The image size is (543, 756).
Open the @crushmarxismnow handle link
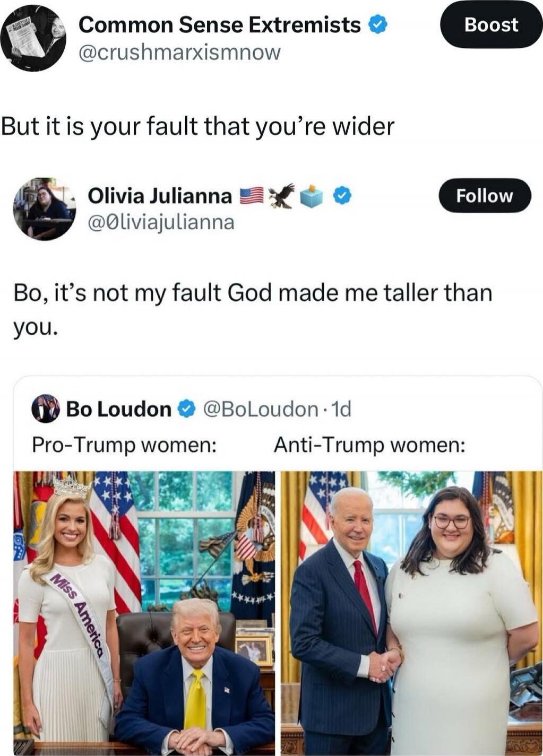[x=179, y=53]
